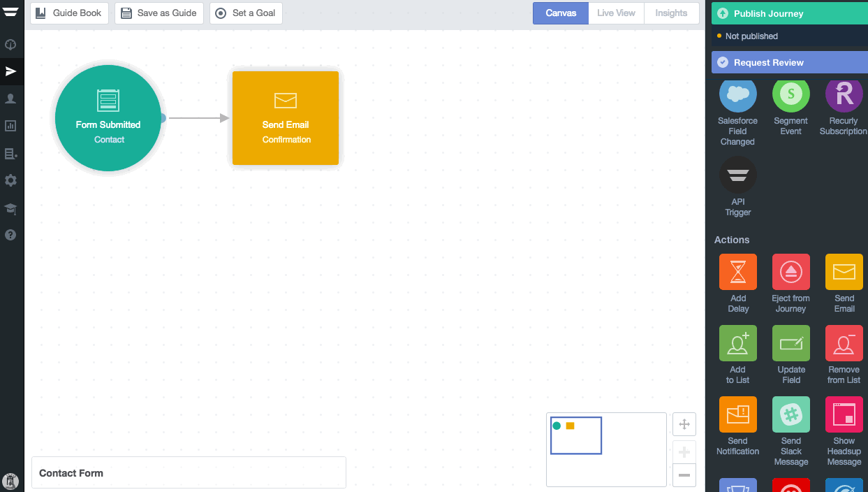Click the pan/move canvas control icon
The width and height of the screenshot is (868, 492).
(684, 424)
